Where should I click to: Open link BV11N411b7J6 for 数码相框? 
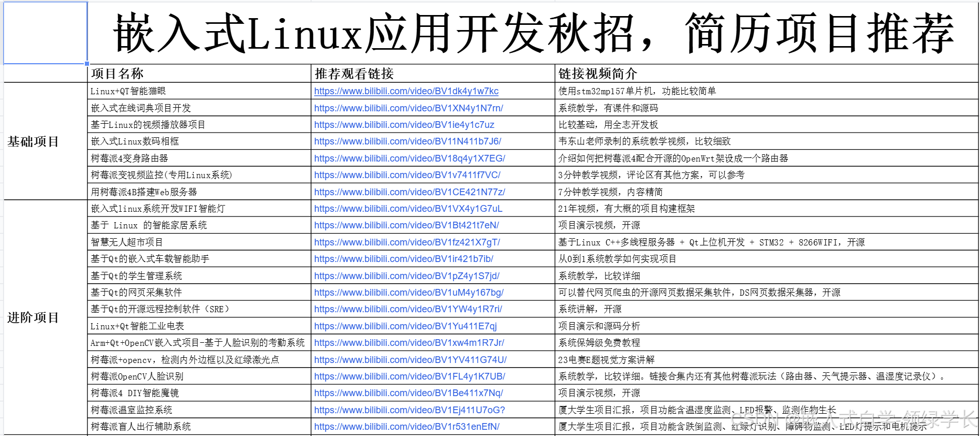tap(407, 141)
